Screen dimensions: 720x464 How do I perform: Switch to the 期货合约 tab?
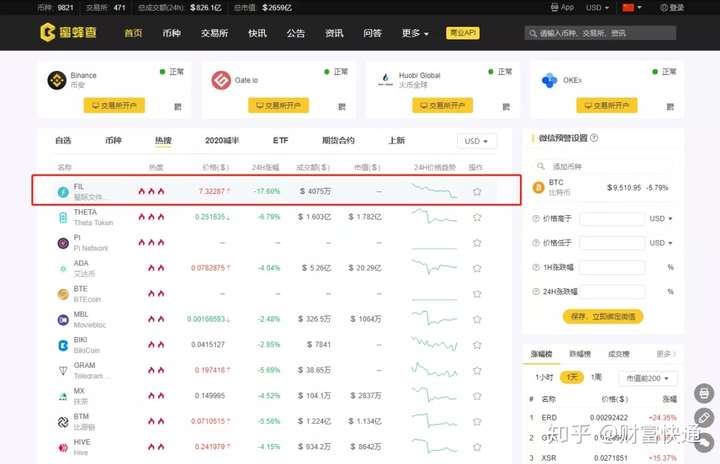(x=338, y=141)
